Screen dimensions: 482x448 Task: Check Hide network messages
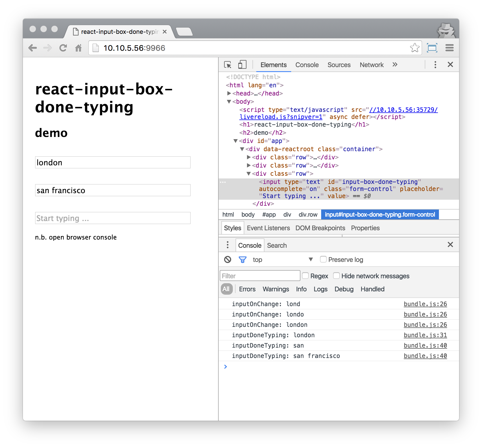coord(336,276)
